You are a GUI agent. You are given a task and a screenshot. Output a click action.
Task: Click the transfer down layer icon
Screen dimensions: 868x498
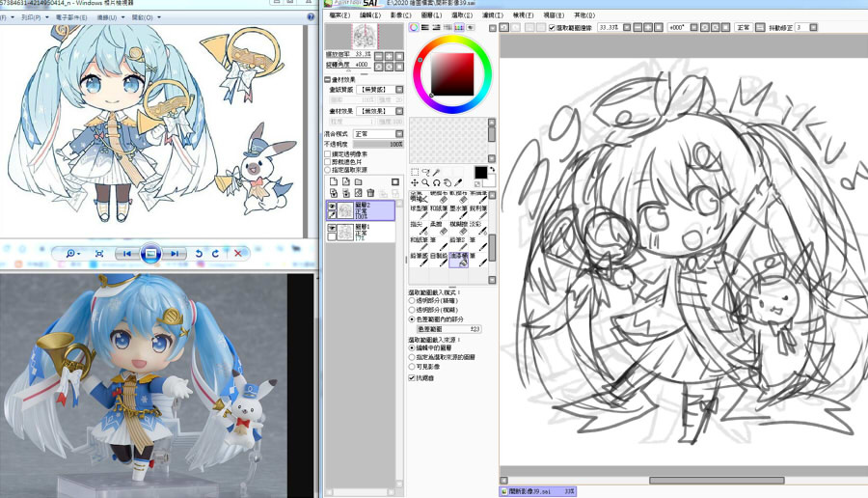[334, 193]
